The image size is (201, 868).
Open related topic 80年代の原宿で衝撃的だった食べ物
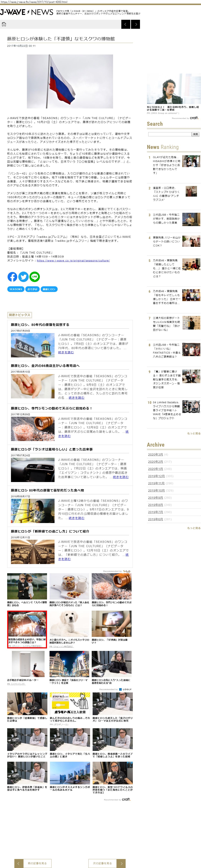click(47, 490)
